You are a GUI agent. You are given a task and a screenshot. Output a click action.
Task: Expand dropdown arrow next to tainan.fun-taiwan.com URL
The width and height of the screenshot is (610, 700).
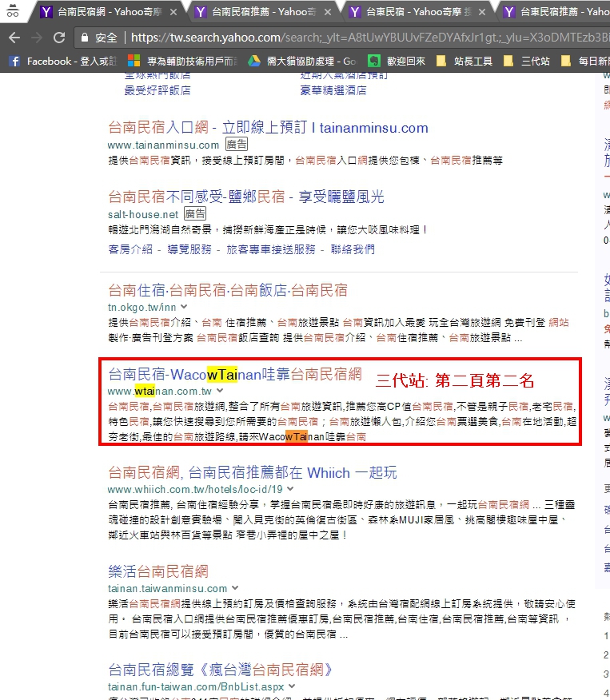tap(292, 686)
